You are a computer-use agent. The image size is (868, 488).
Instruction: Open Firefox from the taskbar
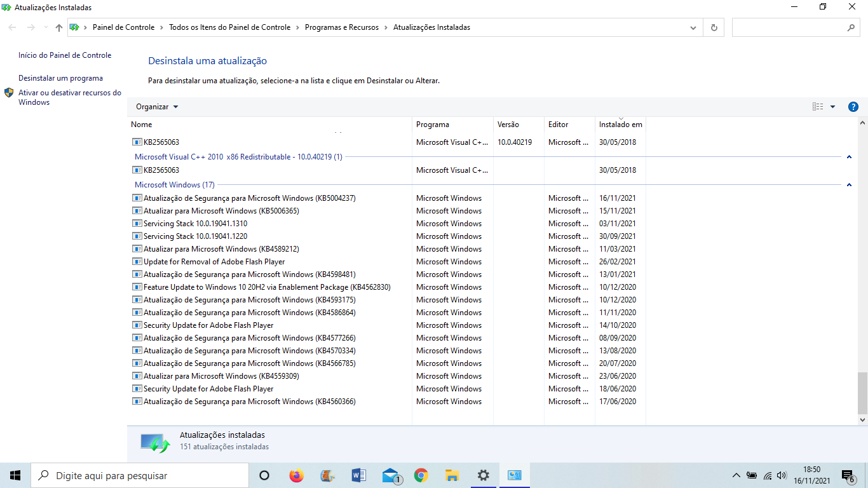(296, 475)
